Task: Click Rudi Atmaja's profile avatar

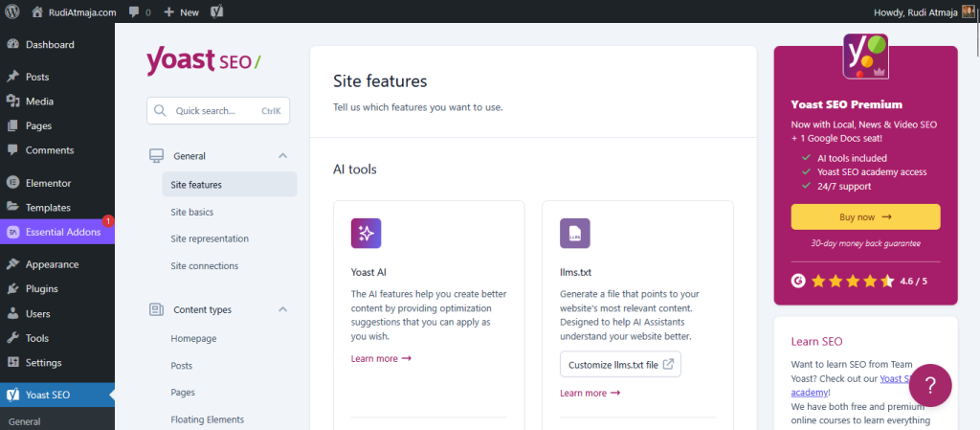Action: [968, 12]
